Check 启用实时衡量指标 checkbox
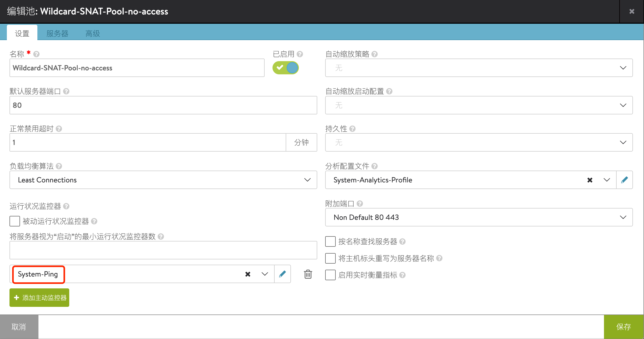 [330, 275]
